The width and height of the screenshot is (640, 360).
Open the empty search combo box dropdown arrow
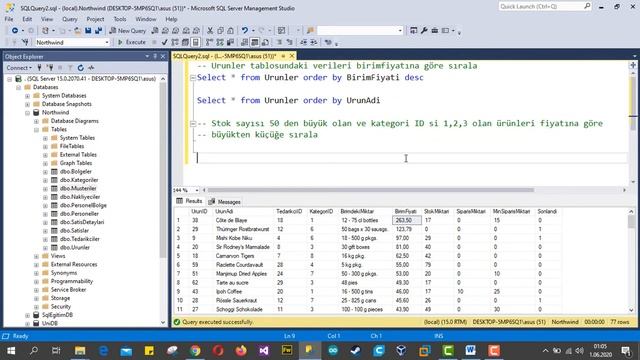click(x=400, y=31)
